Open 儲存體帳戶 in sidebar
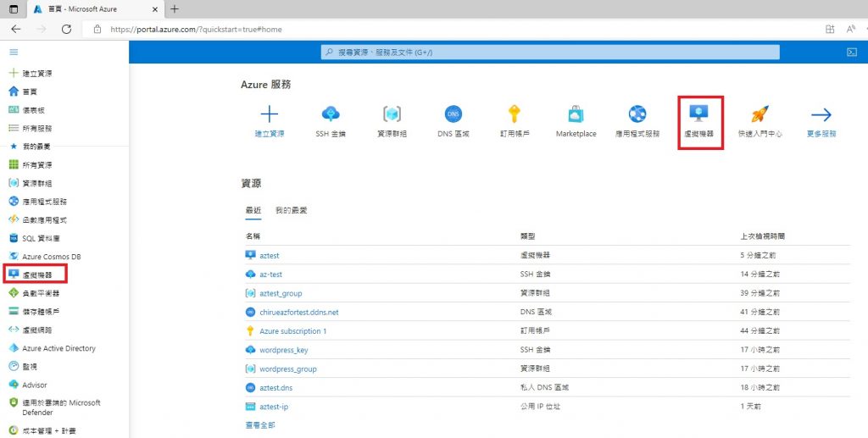 [41, 312]
